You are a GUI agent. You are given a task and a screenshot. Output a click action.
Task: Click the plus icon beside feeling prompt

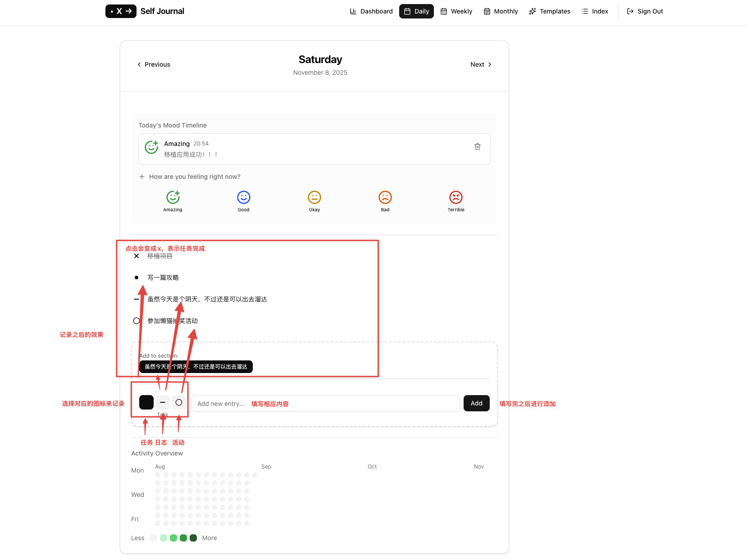click(142, 177)
